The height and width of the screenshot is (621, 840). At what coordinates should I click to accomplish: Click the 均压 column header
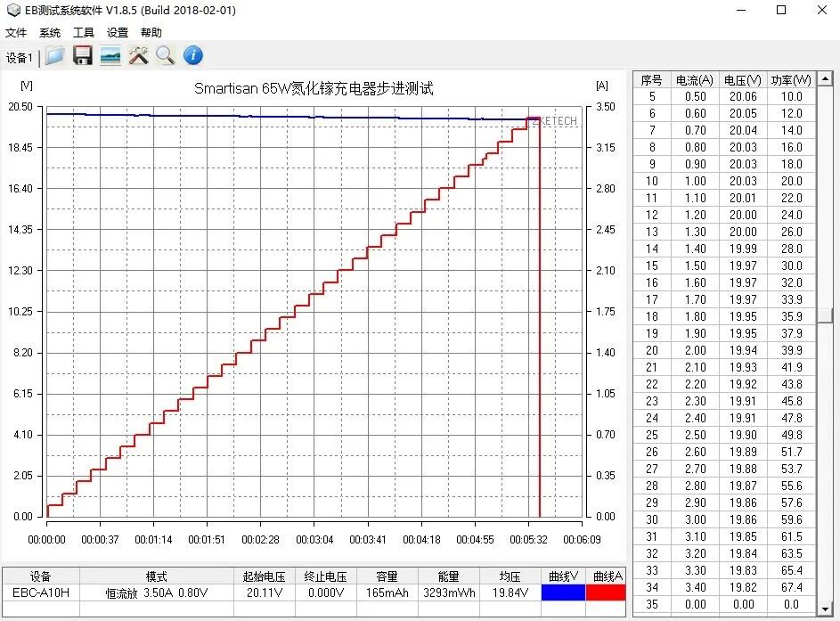point(510,576)
